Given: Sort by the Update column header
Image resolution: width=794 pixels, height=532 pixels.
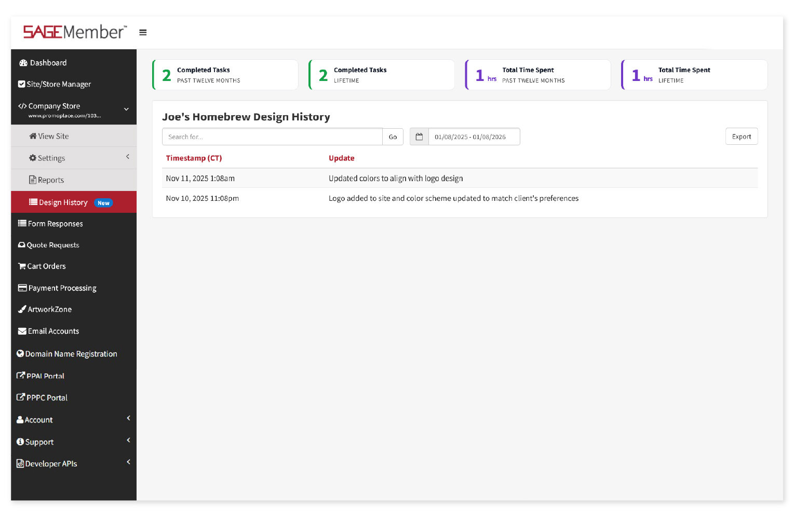Looking at the screenshot, I should pyautogui.click(x=342, y=158).
